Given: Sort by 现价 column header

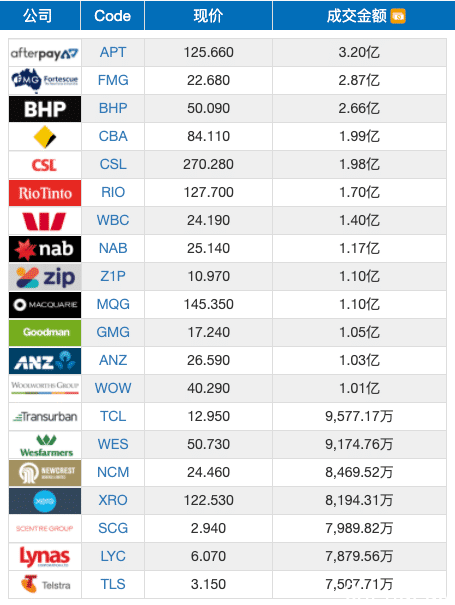Looking at the screenshot, I should [x=208, y=15].
